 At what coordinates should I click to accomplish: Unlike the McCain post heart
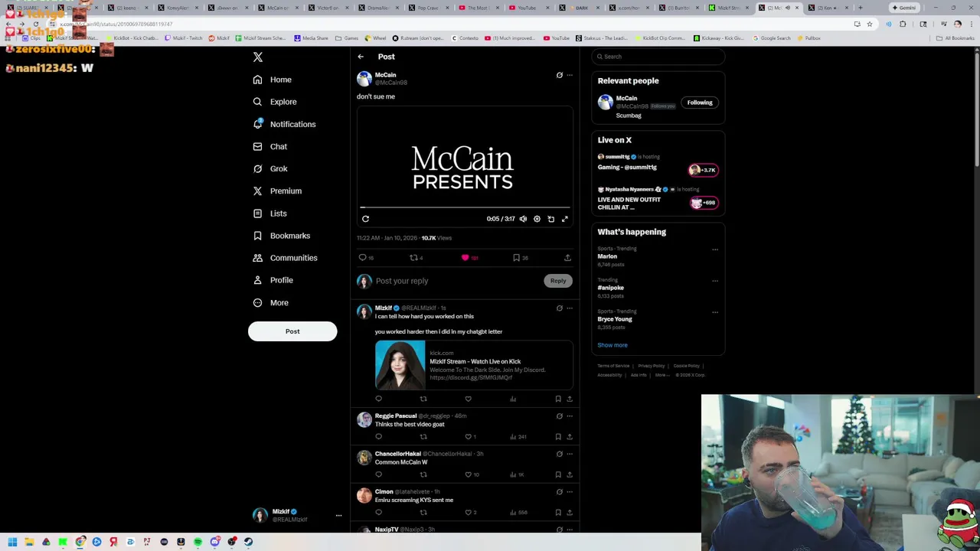465,258
